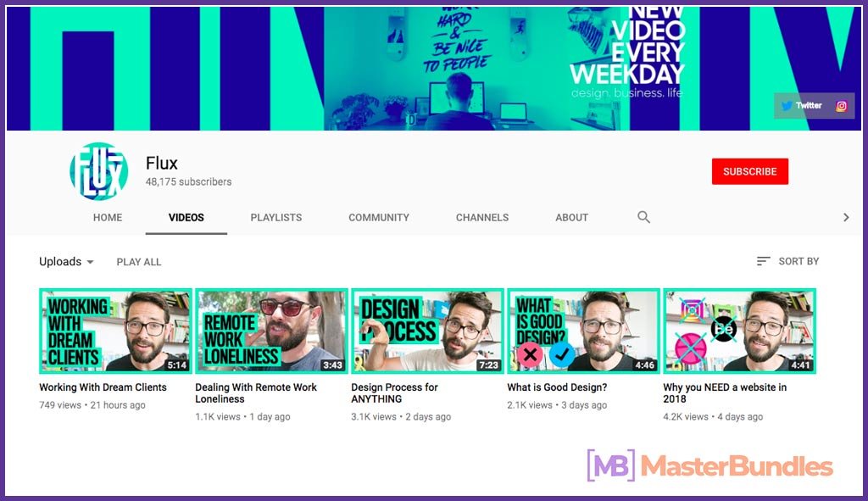The height and width of the screenshot is (501, 868).
Task: Click the 4:41 duration badge
Action: pyautogui.click(x=800, y=365)
